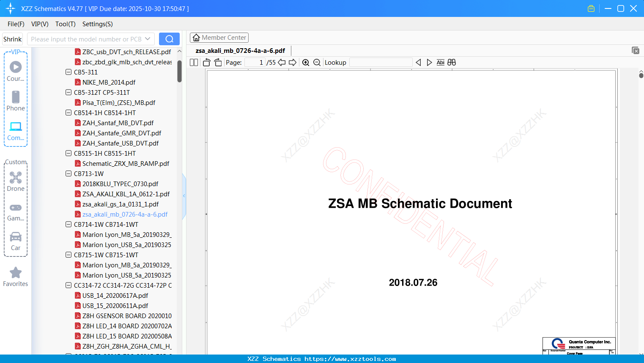Select the zsa_akali_mb_0726-4a-a-6.pdf tab
This screenshot has height=363, width=644.
tap(240, 51)
